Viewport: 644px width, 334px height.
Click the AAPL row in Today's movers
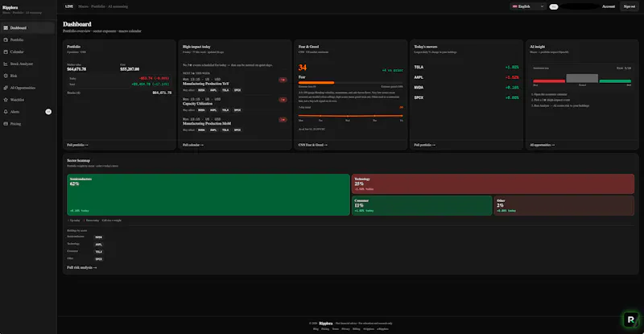coord(466,77)
